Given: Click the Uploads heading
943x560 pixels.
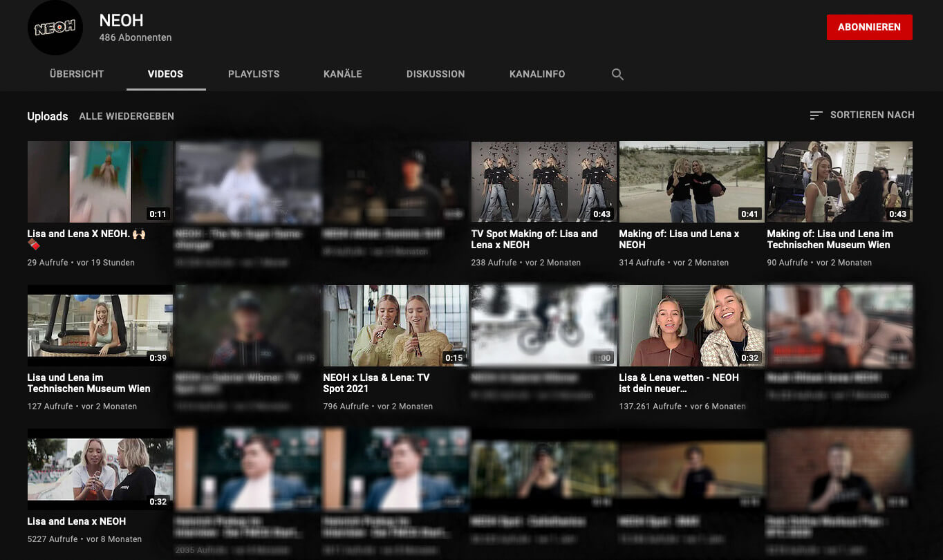Looking at the screenshot, I should click(48, 116).
